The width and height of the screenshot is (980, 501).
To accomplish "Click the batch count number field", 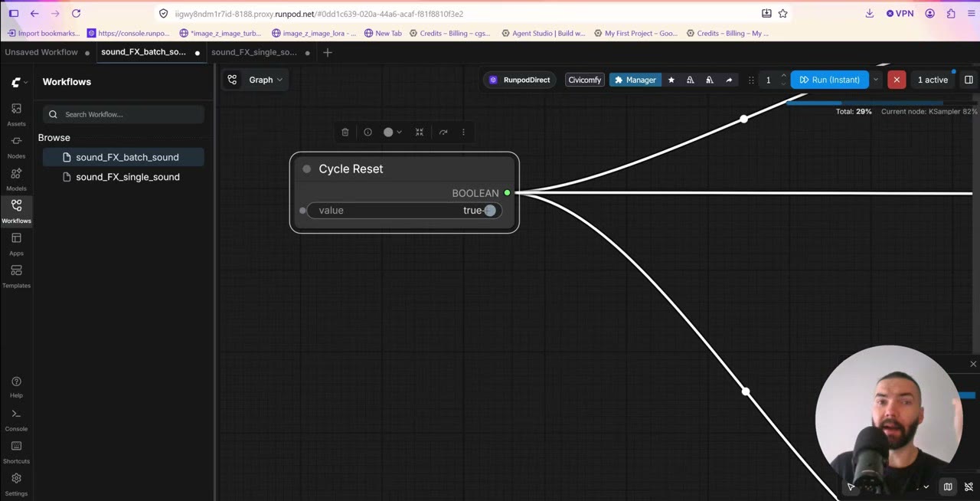I will pos(769,80).
